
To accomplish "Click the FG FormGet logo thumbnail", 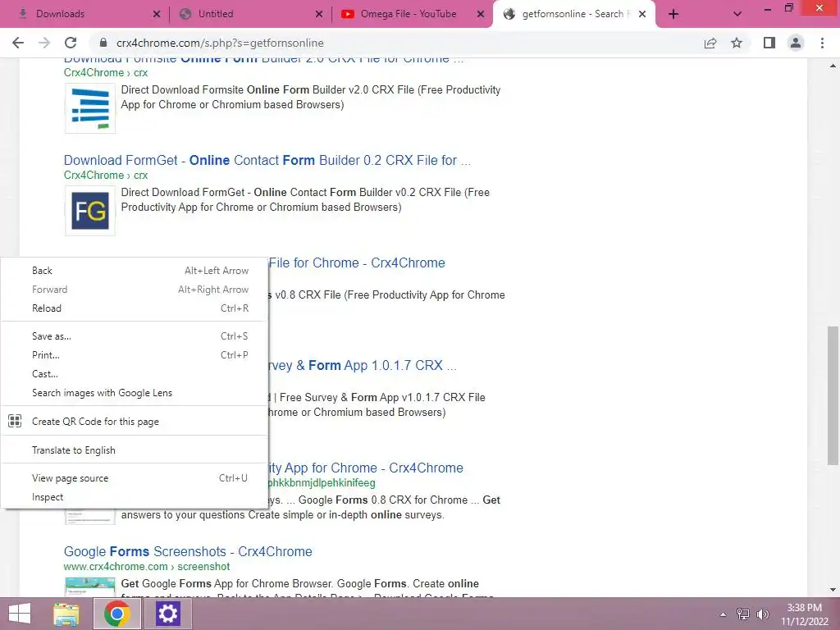I will [x=90, y=211].
